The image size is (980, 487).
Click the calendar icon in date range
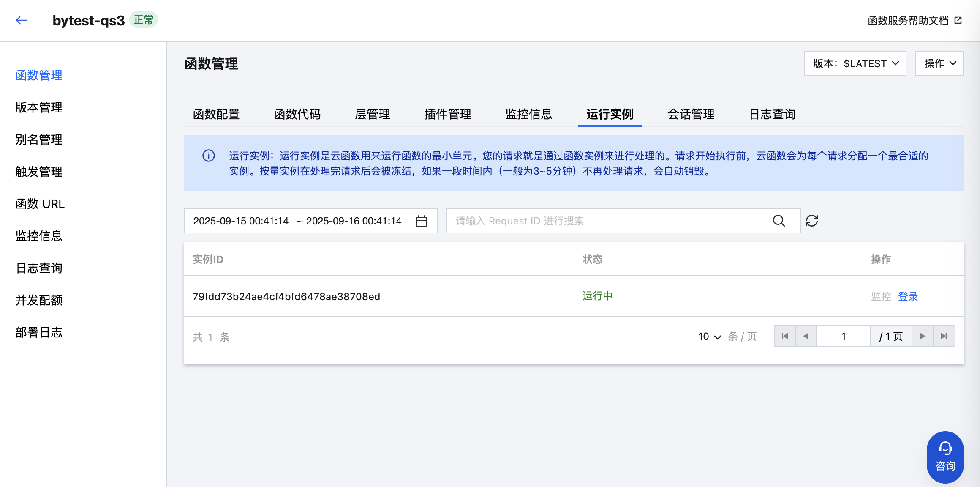pos(421,221)
